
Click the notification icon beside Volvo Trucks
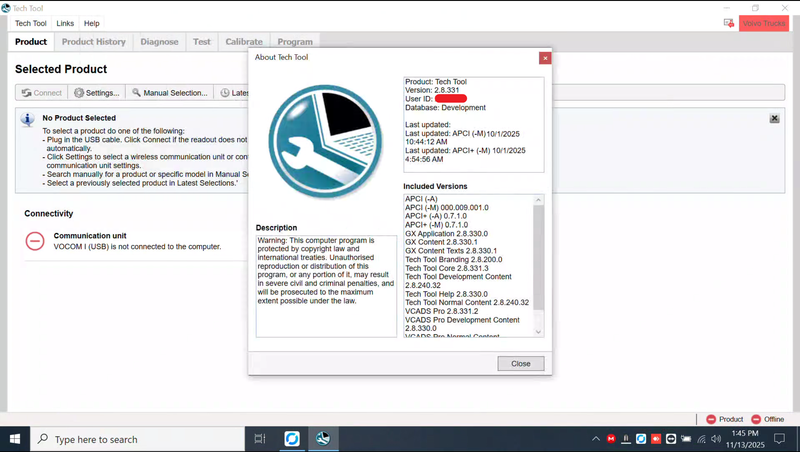729,23
